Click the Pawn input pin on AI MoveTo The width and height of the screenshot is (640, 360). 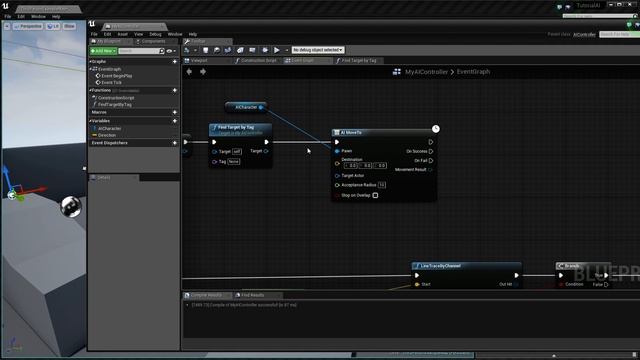pos(337,151)
